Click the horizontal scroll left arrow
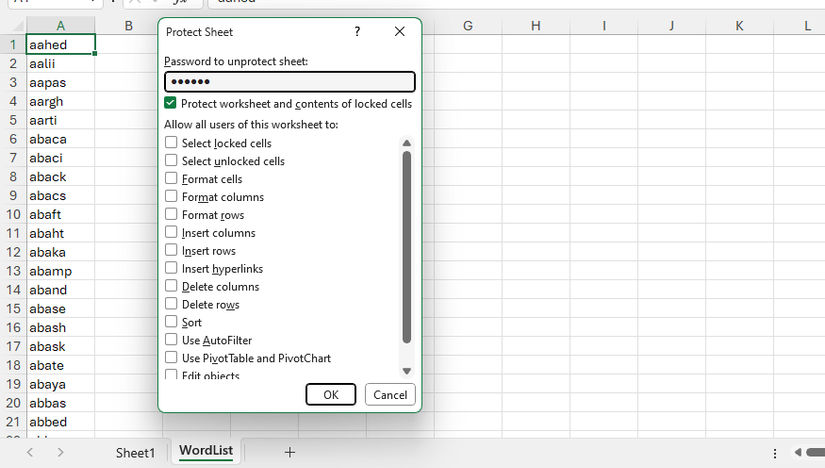 [x=798, y=452]
